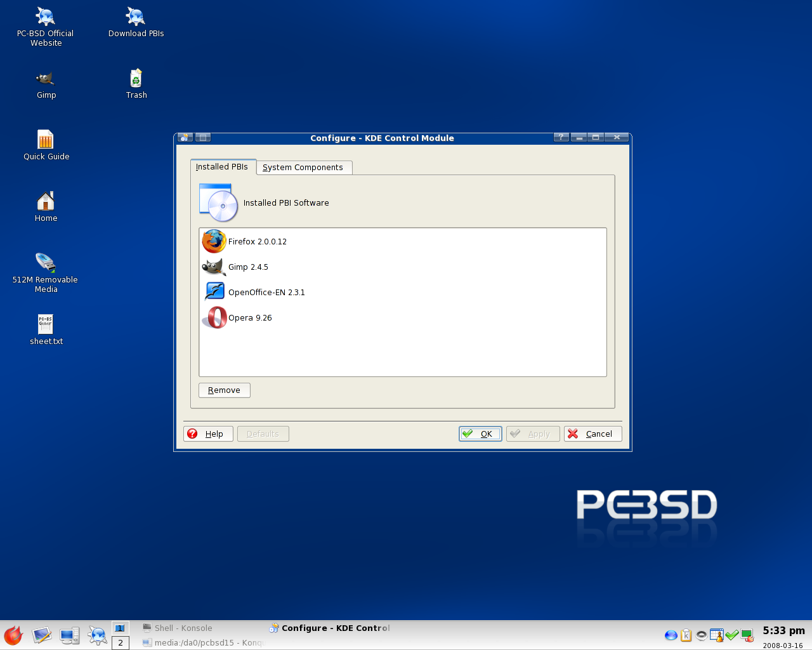Open the grey speaker volume tray icon
This screenshot has height=650, width=812.
[x=701, y=635]
